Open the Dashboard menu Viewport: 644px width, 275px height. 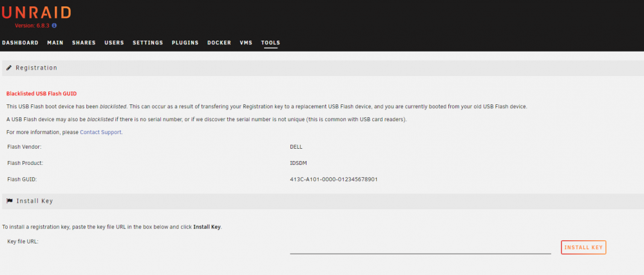[x=20, y=43]
